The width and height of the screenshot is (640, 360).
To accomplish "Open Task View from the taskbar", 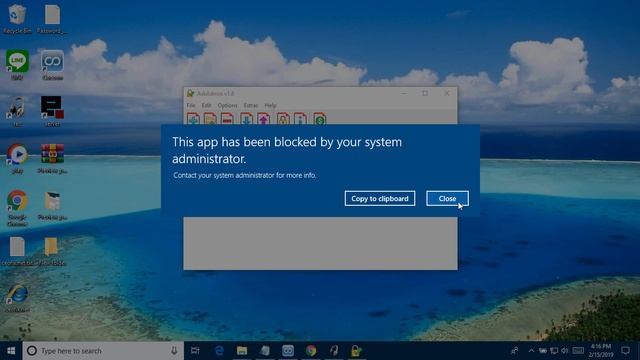I will [x=195, y=351].
